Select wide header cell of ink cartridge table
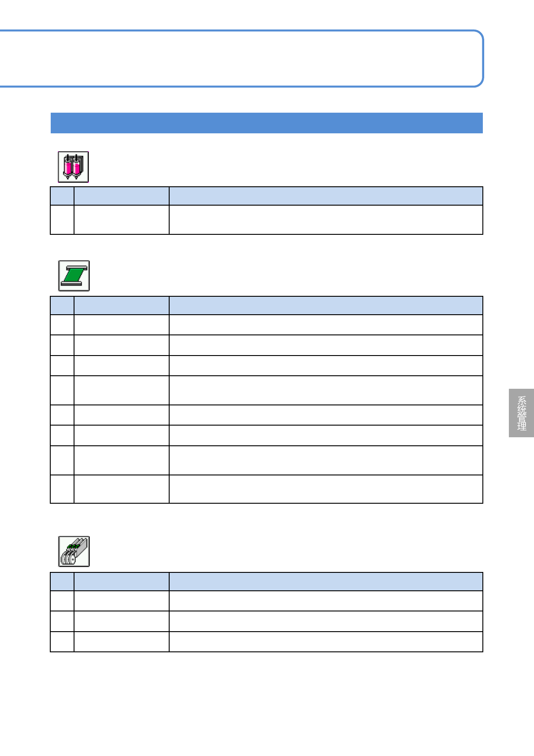 coord(326,196)
